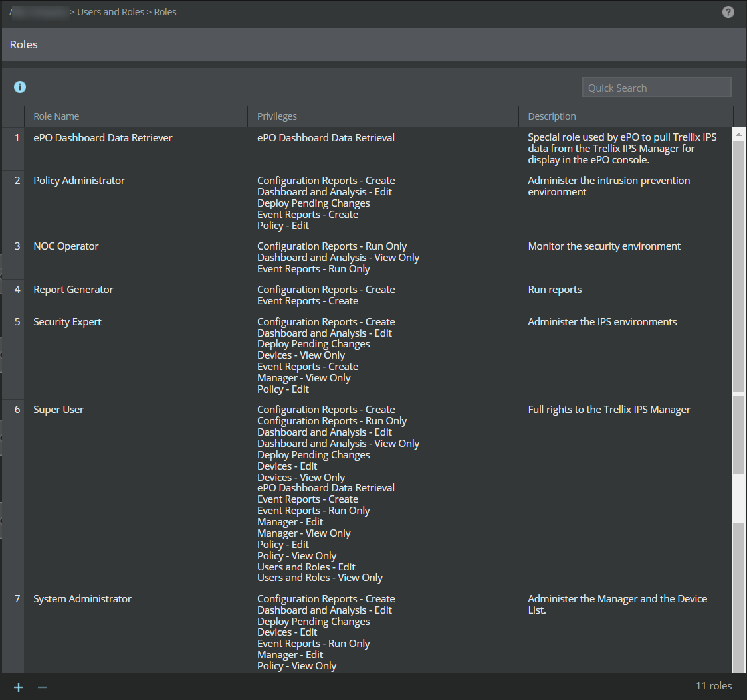Click the scrollbar up arrow
747x700 pixels.
point(738,135)
